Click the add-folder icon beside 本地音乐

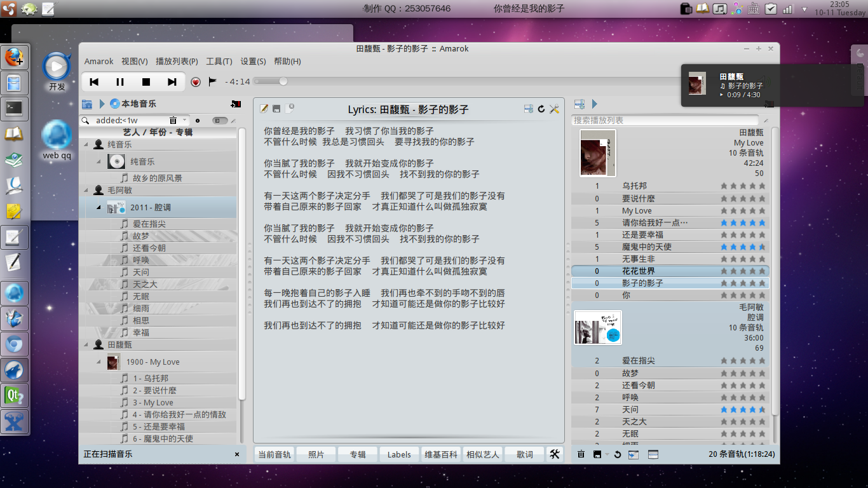[x=236, y=104]
